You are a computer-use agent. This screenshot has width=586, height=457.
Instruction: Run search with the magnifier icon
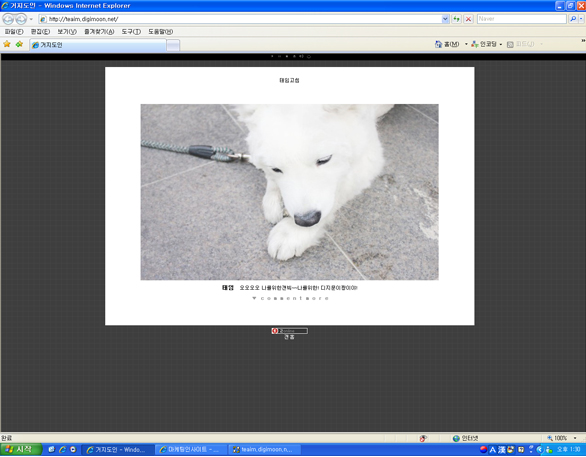tap(573, 19)
